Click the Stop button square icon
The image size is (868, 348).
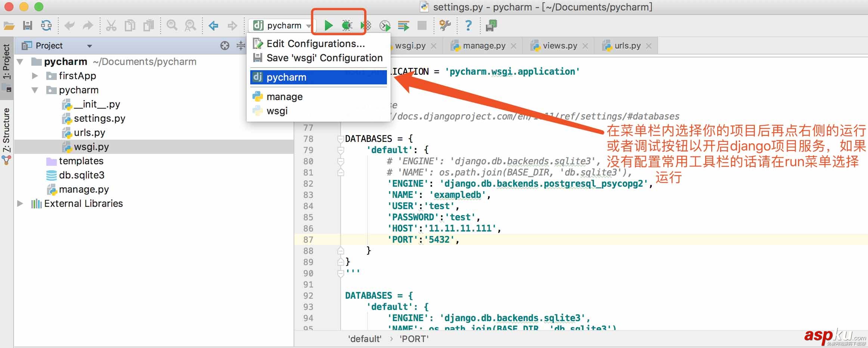pos(422,25)
